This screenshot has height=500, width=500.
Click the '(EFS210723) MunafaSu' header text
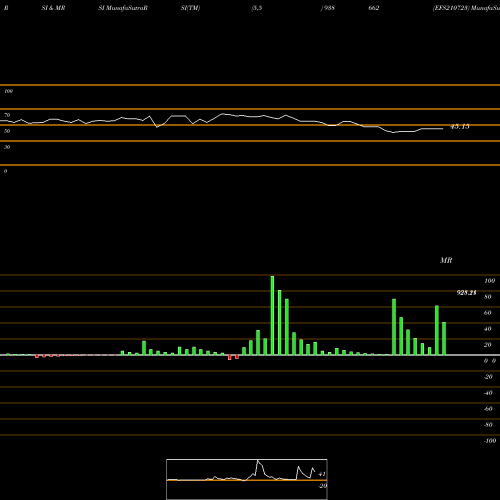coord(466,8)
